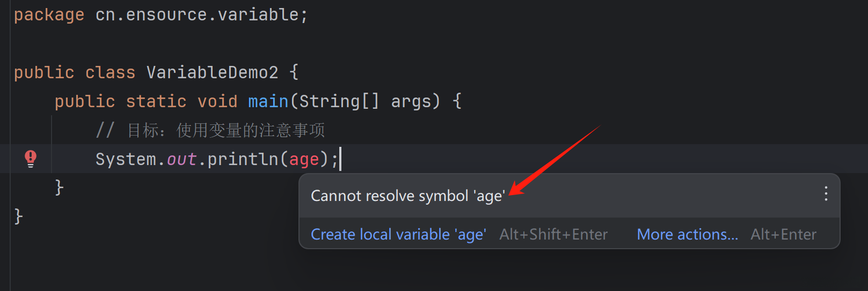The height and width of the screenshot is (291, 868).
Task: Click the class keyword in the class declaration
Action: click(x=110, y=72)
